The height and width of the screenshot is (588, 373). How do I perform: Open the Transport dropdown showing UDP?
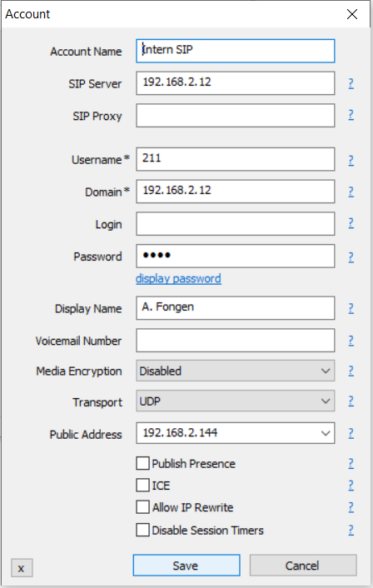(x=236, y=401)
